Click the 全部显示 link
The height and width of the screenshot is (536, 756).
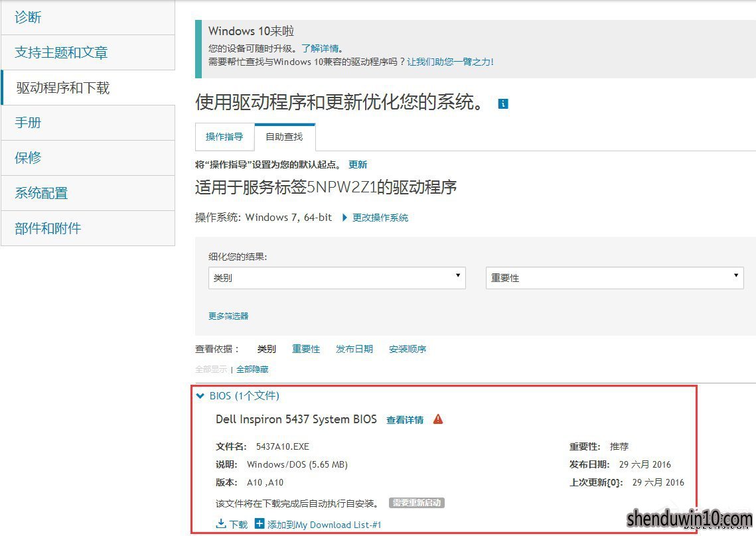(x=211, y=369)
